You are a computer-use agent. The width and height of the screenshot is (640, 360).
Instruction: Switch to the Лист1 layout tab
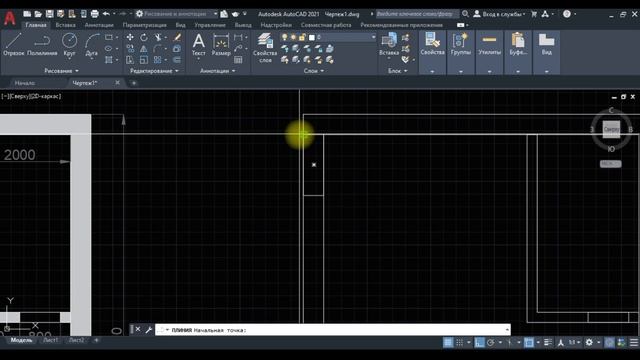(51, 340)
